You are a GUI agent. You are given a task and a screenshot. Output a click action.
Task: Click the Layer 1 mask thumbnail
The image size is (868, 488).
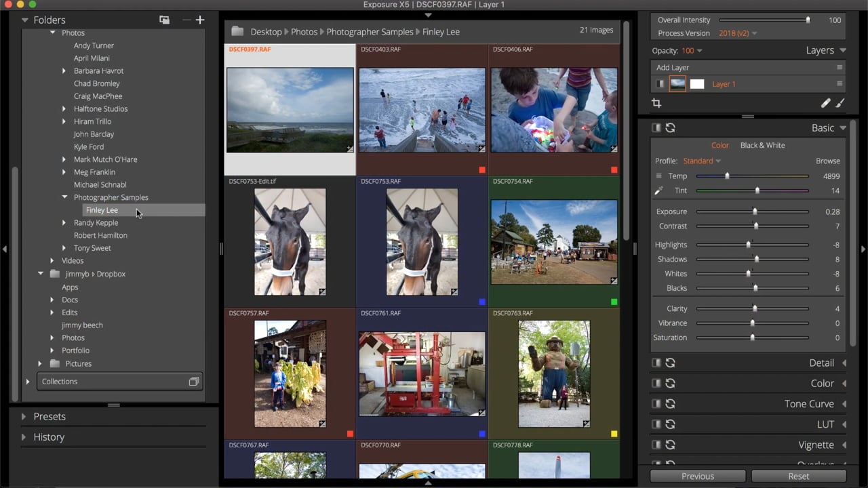click(697, 84)
